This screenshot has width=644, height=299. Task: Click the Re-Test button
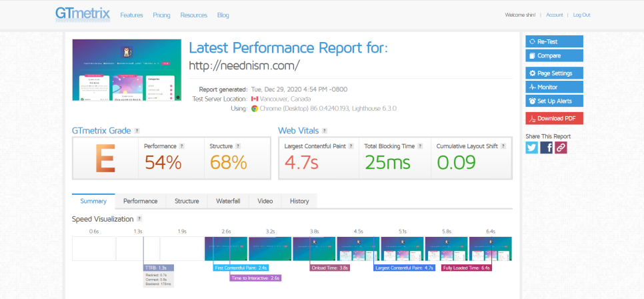click(554, 41)
